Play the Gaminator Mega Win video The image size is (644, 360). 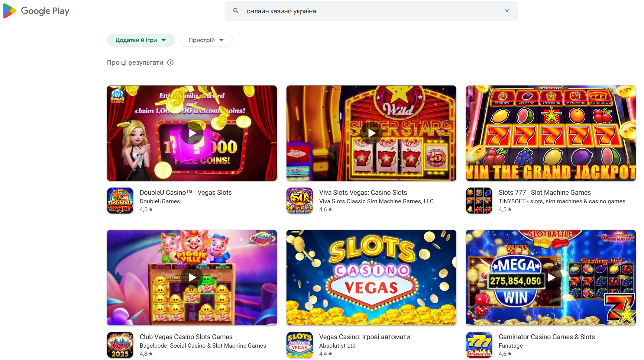pos(551,278)
